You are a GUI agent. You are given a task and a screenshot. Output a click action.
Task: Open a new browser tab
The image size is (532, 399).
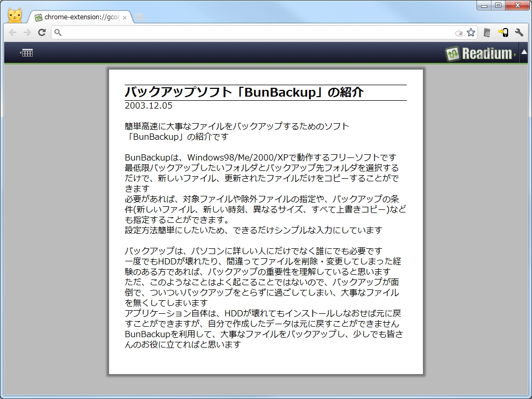(x=139, y=16)
